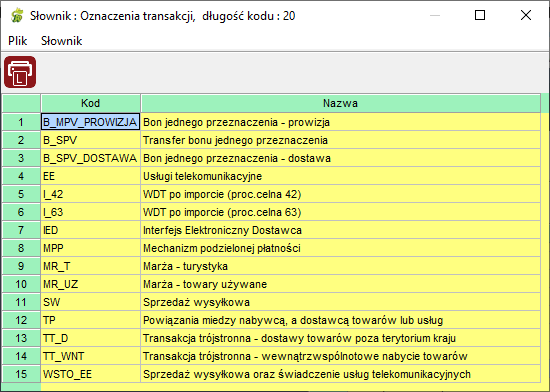
Task: Select row header number 8
Action: click(21, 248)
